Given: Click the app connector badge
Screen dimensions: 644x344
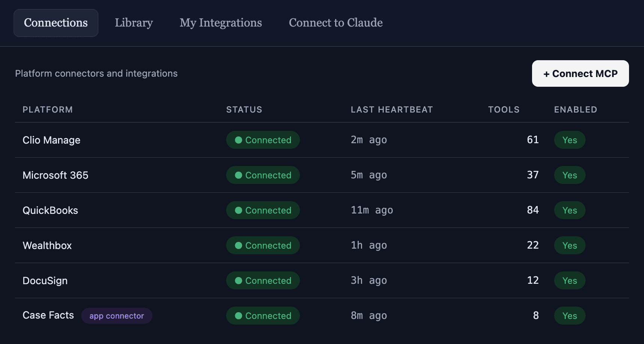Looking at the screenshot, I should (x=116, y=316).
